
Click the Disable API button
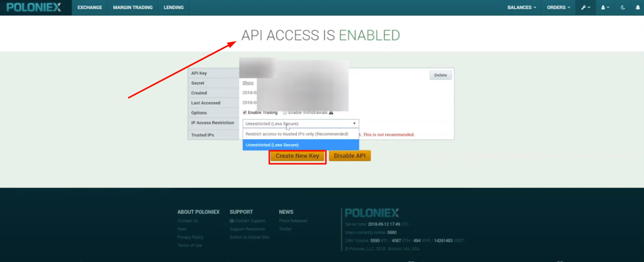pos(350,156)
